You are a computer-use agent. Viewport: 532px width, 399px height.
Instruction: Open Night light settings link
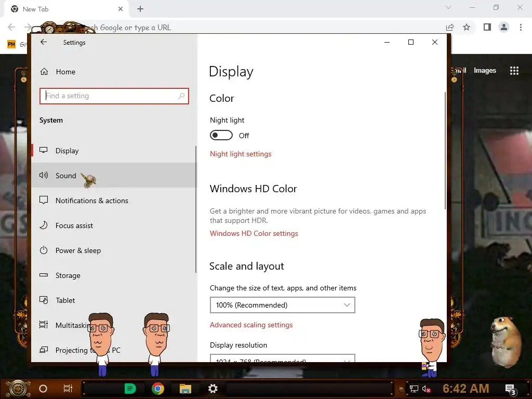[241, 154]
